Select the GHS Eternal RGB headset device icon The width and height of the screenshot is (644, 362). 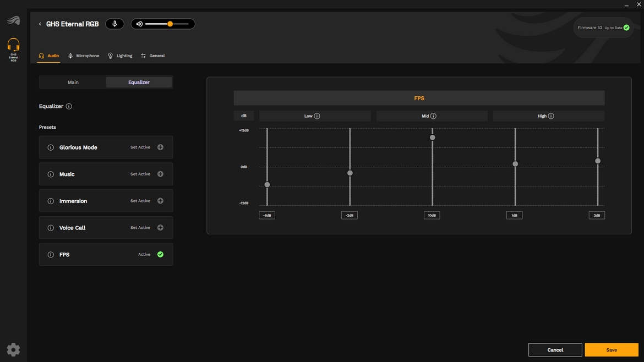pos(14,50)
